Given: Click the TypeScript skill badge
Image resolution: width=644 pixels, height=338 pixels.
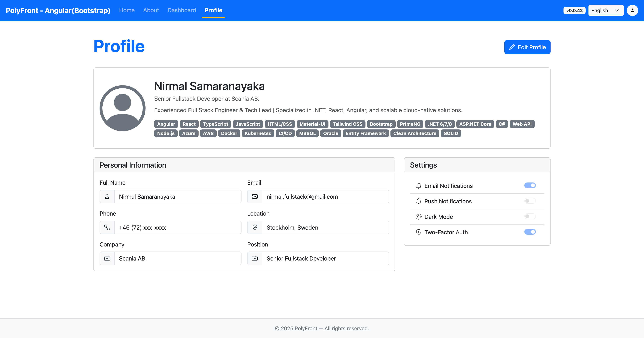Looking at the screenshot, I should coord(215,124).
